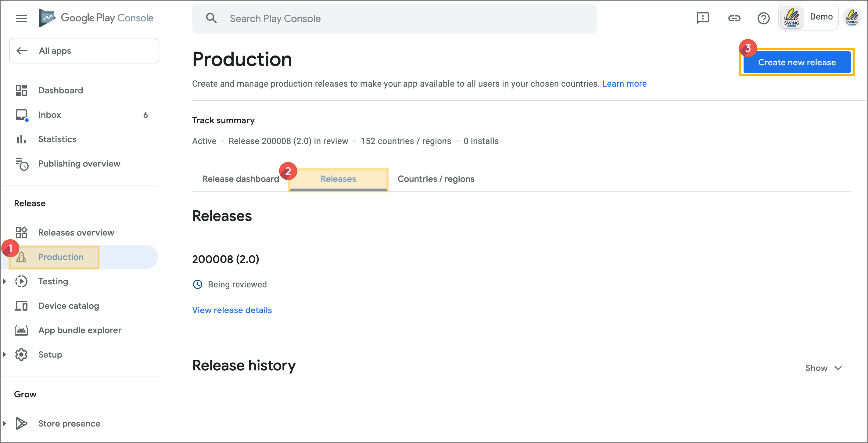The width and height of the screenshot is (868, 443).
Task: Open the copy link icon
Action: [734, 18]
